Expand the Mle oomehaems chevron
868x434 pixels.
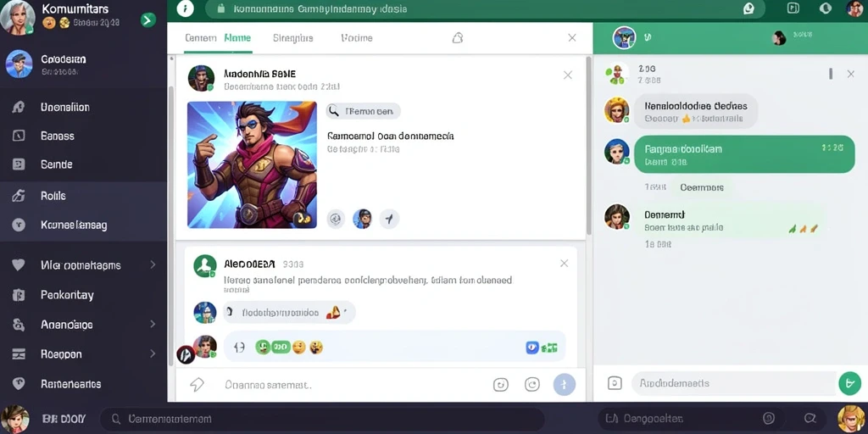pos(153,265)
